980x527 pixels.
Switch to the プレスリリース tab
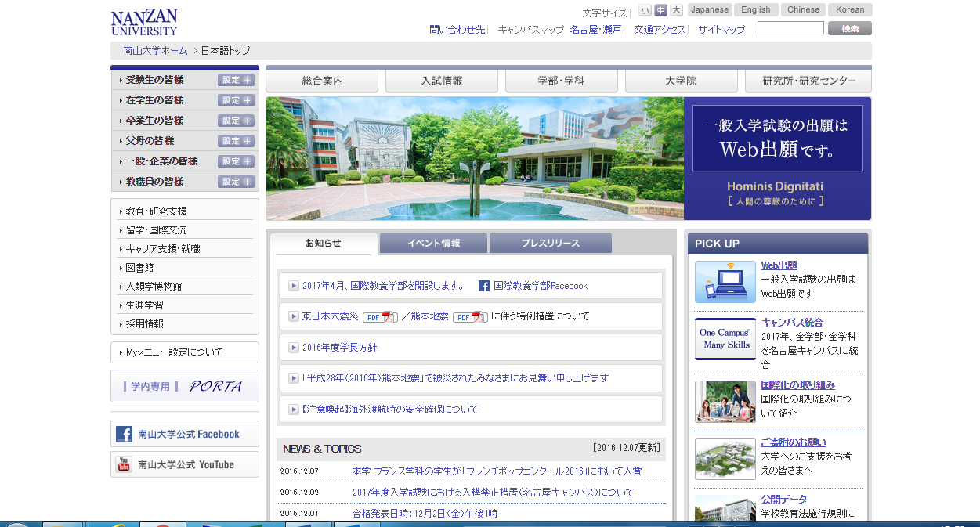coord(551,244)
